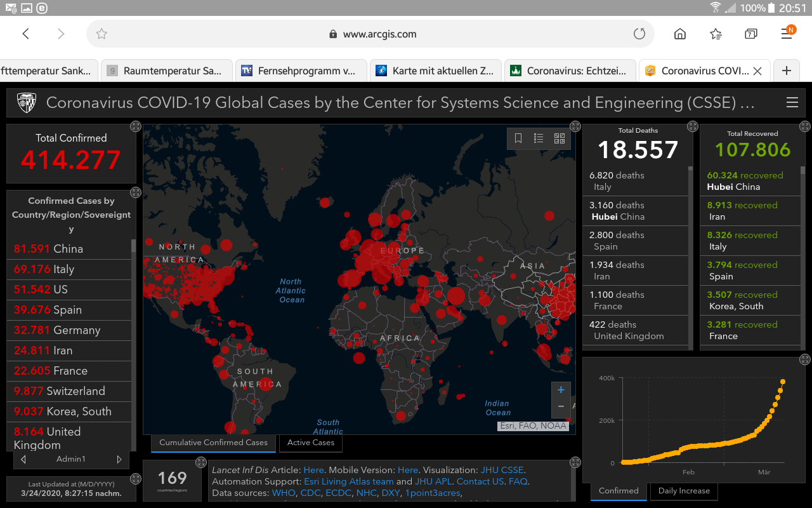The width and height of the screenshot is (812, 508).
Task: Go forward with the browser forward arrow
Action: [61, 34]
